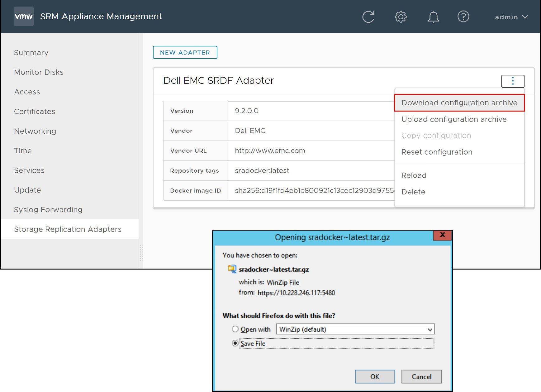Click the Dell EMC SRDF Adapter title
Screen dimensions: 541x392
219,81
